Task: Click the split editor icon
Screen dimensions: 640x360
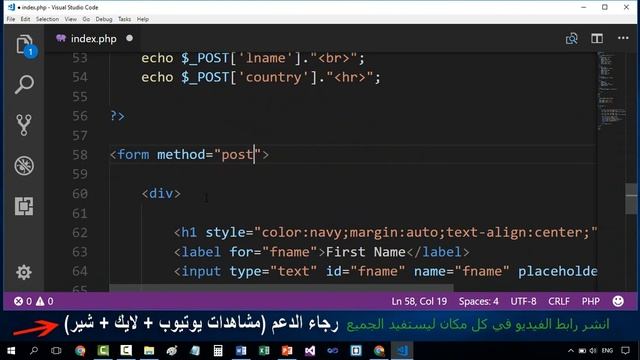Action: click(597, 38)
